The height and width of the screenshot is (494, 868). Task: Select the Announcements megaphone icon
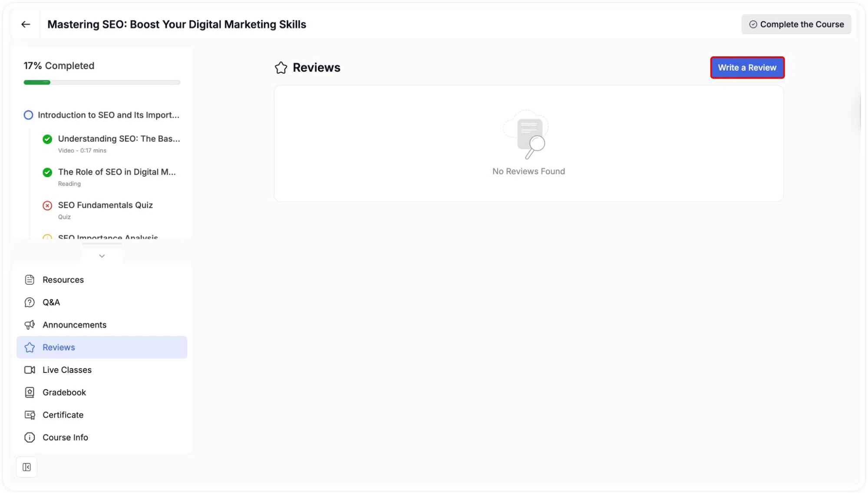click(30, 325)
